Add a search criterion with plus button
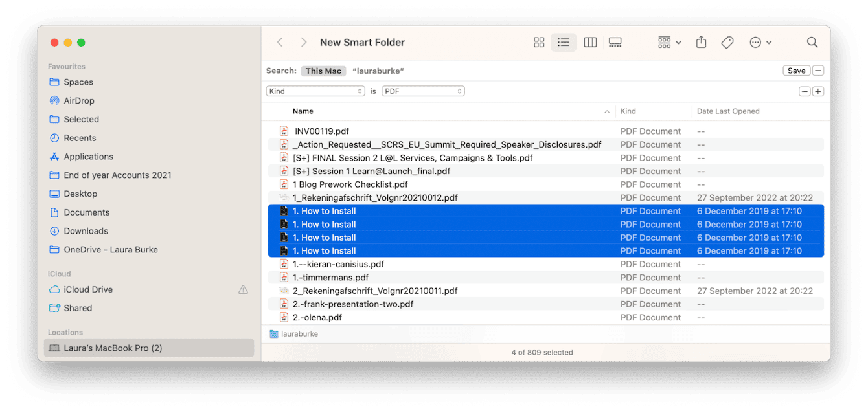 pos(817,91)
